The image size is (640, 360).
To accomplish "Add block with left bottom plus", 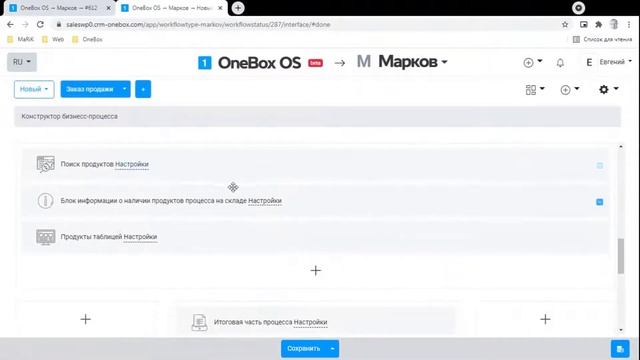I will 86,319.
